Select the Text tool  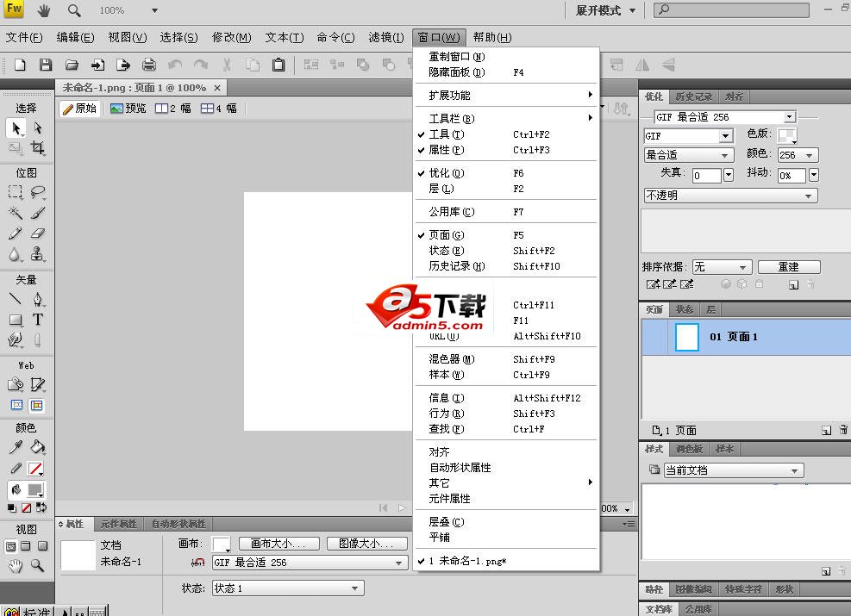click(x=38, y=320)
